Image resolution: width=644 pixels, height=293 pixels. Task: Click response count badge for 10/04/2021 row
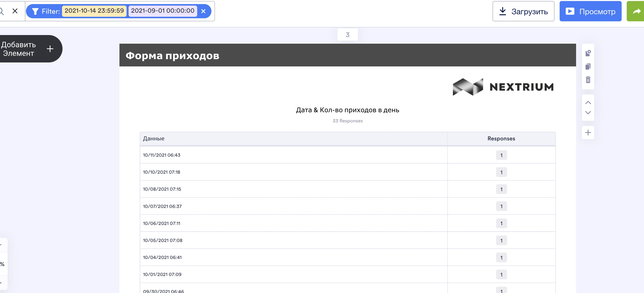click(x=501, y=257)
